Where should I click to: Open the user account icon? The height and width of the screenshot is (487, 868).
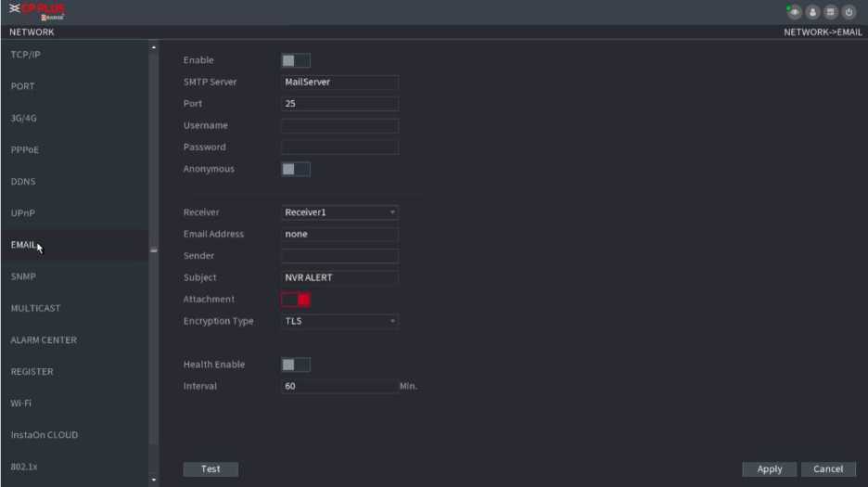[812, 12]
